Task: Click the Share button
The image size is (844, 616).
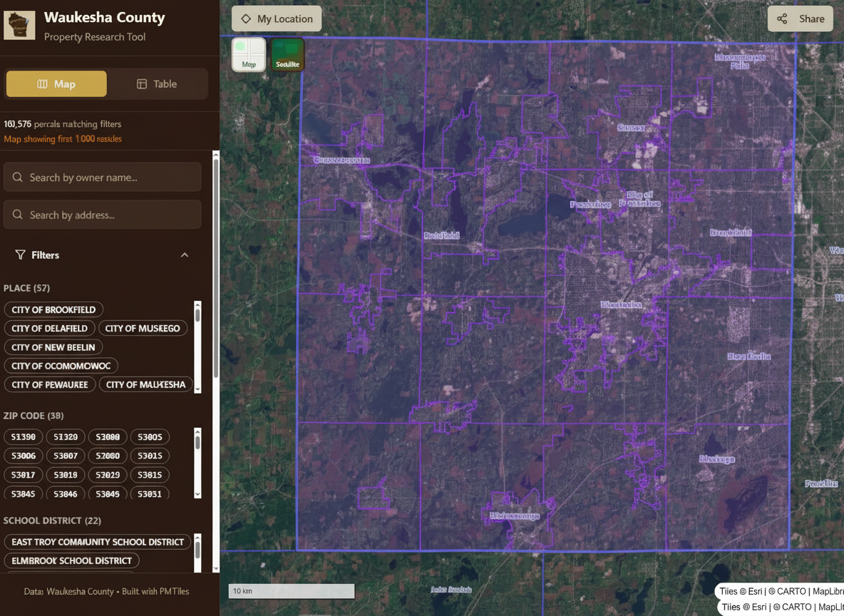Action: click(x=801, y=19)
